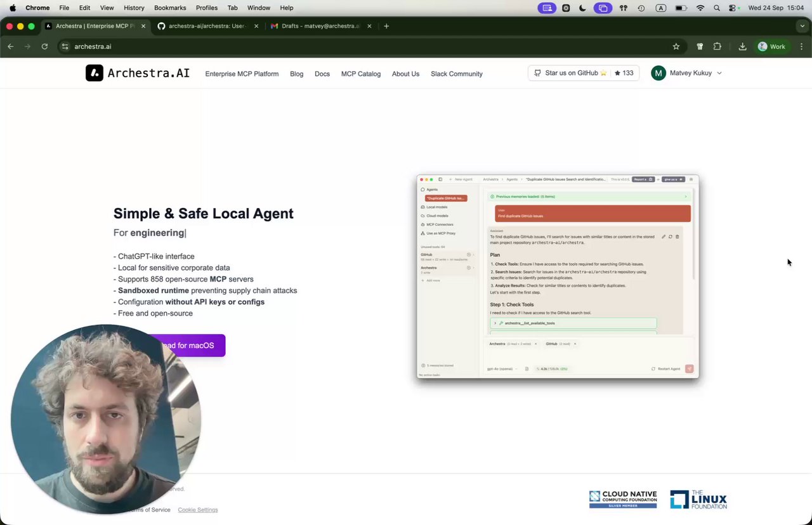
Task: Open the Help menu
Action: (287, 8)
